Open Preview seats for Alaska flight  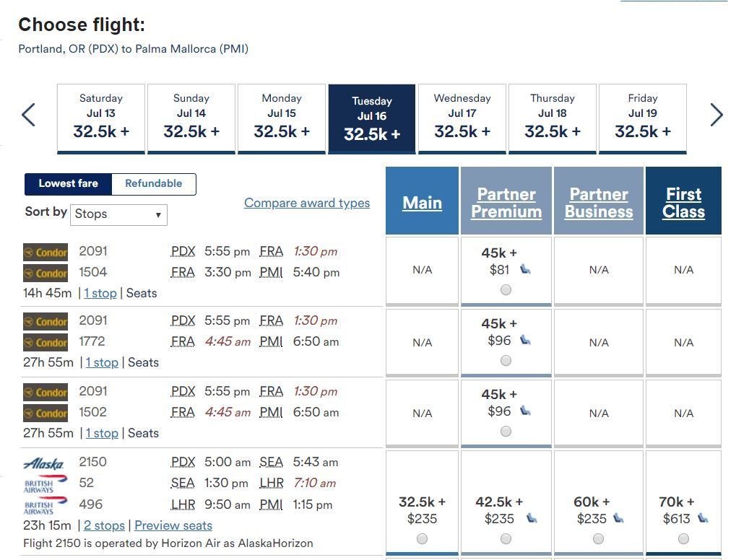pos(173,525)
